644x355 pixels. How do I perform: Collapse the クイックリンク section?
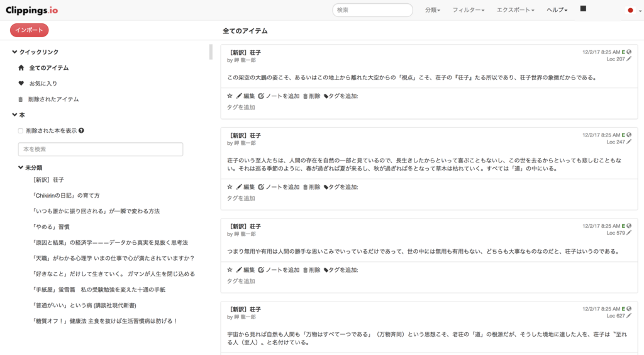[35, 52]
